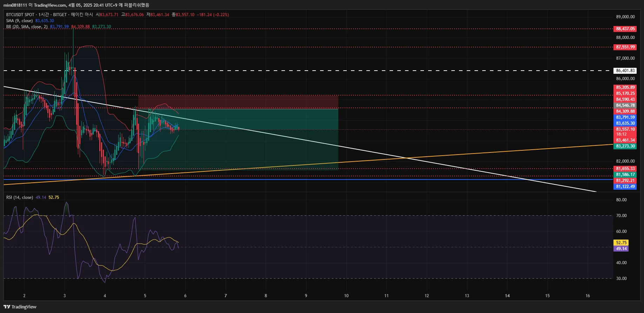Select the red stop-loss zone of short position
This screenshot has height=313, width=644.
click(x=238, y=102)
